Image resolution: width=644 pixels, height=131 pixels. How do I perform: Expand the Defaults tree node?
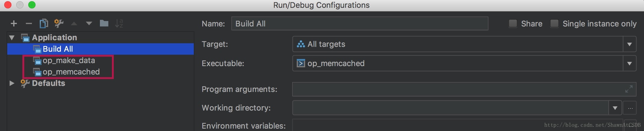click(12, 83)
